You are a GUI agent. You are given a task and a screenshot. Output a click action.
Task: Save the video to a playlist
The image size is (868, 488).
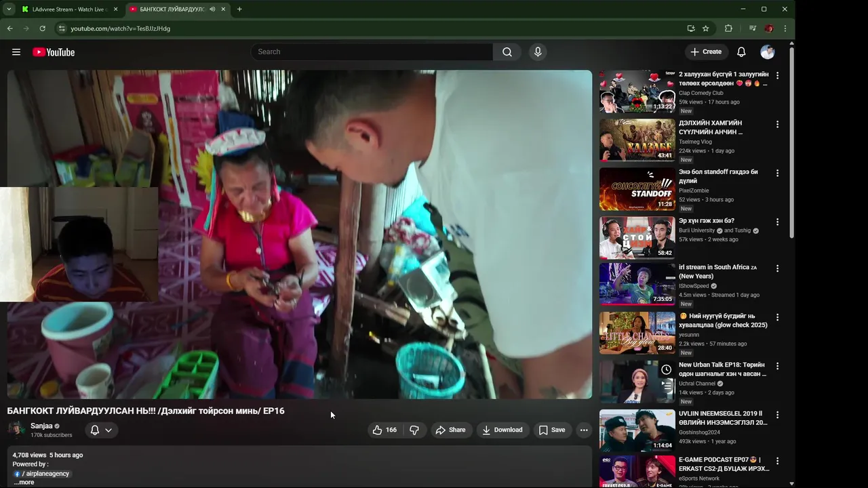click(x=551, y=430)
